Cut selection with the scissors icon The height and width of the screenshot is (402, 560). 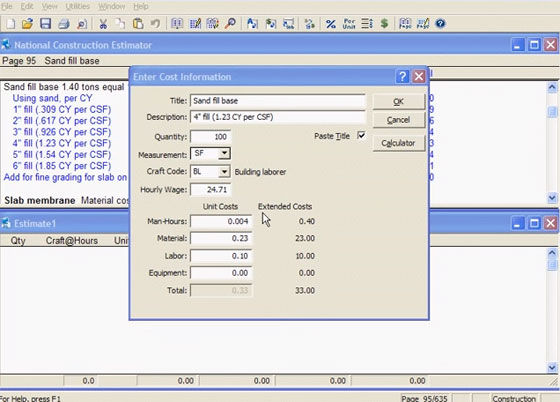coord(103,24)
